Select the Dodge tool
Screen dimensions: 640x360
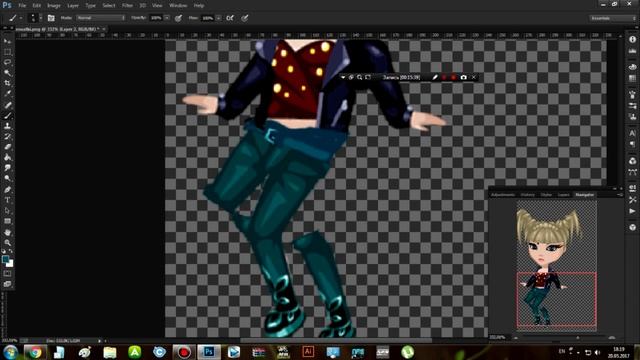coord(7,179)
